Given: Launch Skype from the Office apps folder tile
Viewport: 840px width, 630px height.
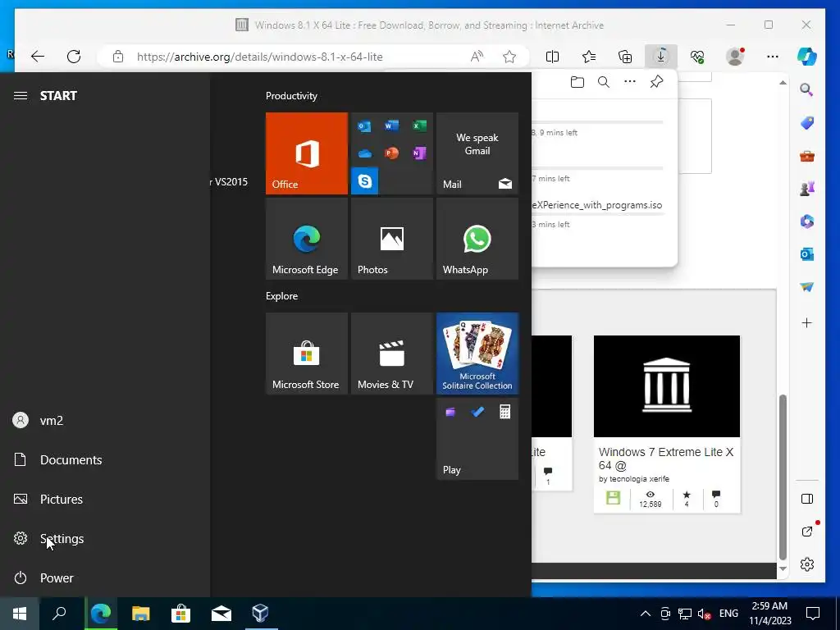Looking at the screenshot, I should click(x=365, y=181).
